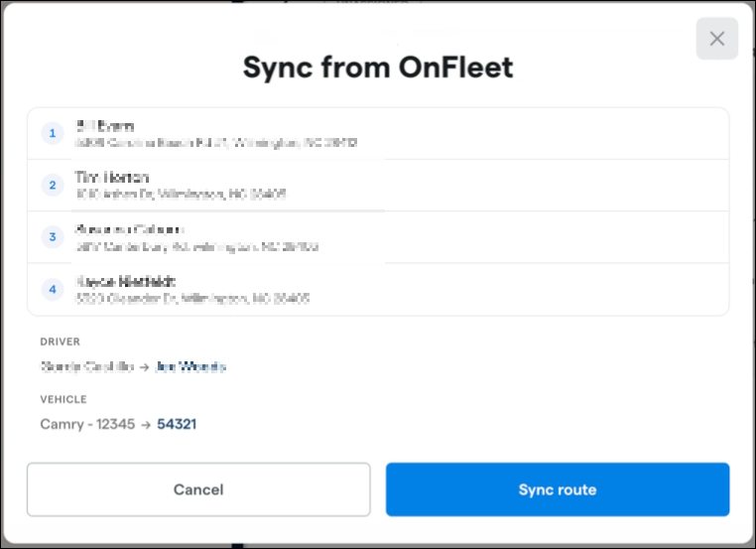
Task: Select stop number 4 badge
Action: (x=53, y=289)
